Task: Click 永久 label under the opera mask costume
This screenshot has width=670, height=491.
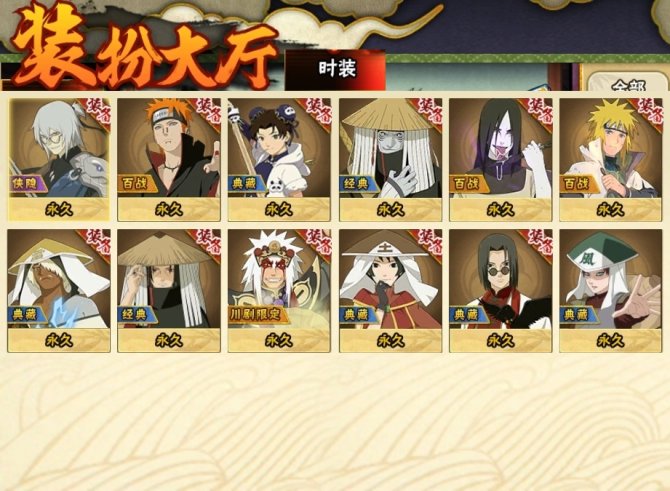Action: point(279,341)
